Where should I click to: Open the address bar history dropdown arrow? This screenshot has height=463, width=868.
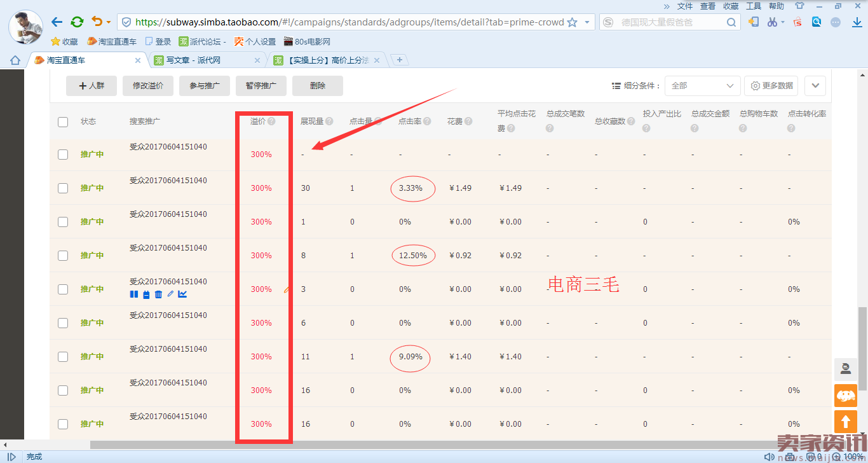[587, 22]
